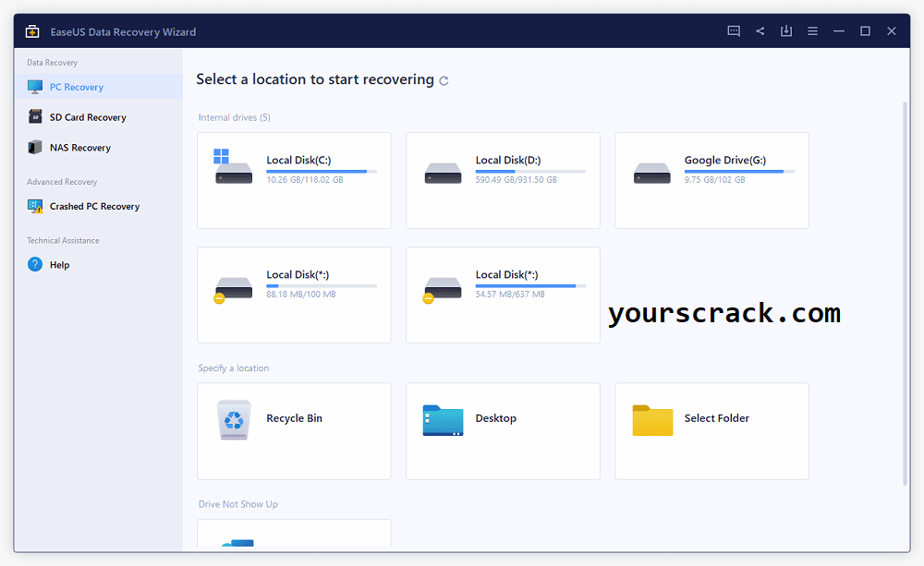Click the Drive Not Show Up heading
The image size is (924, 566).
pos(238,504)
